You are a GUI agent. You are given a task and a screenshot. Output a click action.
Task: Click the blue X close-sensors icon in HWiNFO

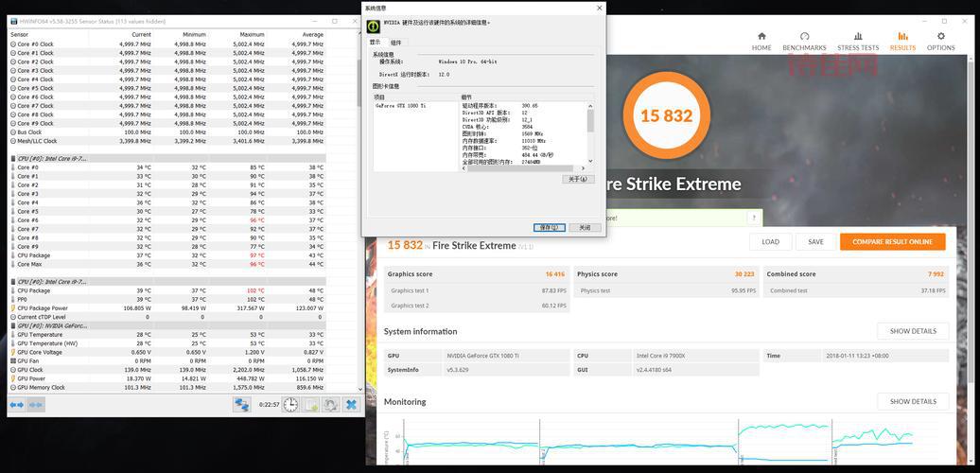351,404
